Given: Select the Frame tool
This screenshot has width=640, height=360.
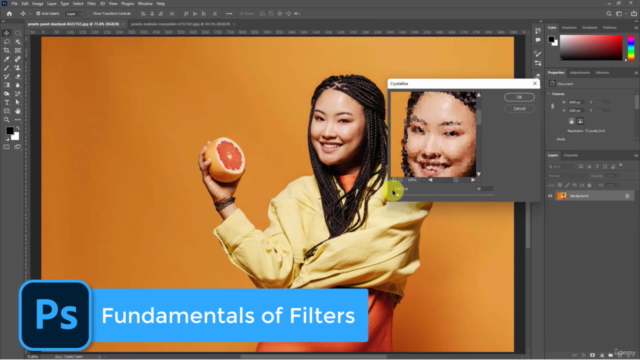Looking at the screenshot, I should (18, 51).
